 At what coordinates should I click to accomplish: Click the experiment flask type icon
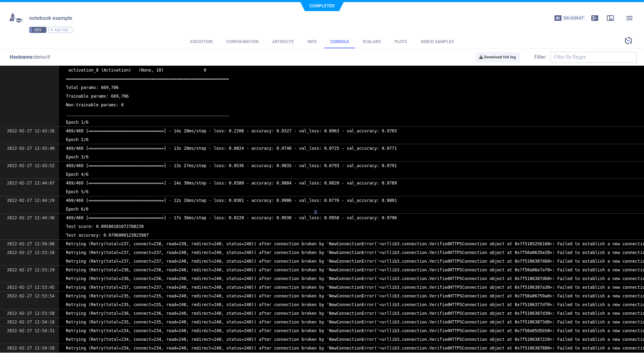coord(16,18)
